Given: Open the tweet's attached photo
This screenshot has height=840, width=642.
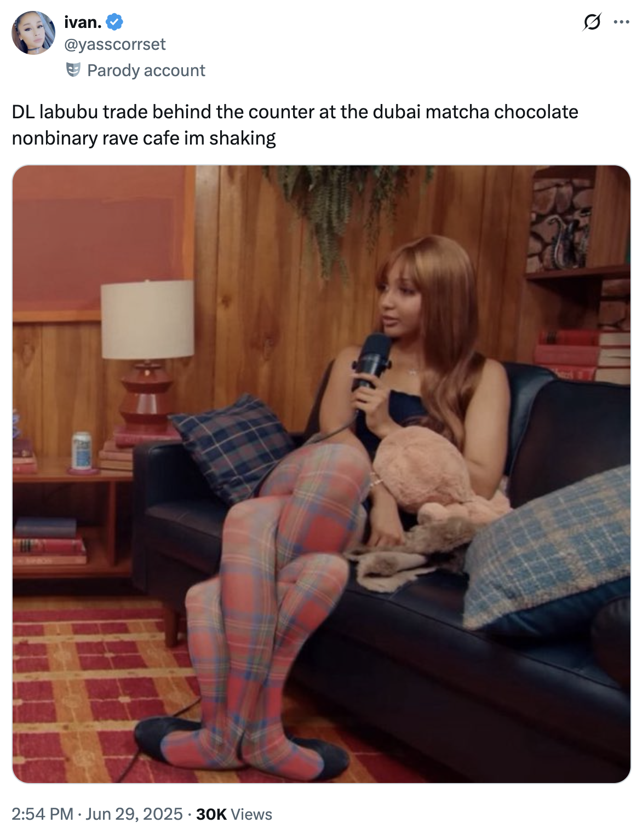Looking at the screenshot, I should 321,474.
